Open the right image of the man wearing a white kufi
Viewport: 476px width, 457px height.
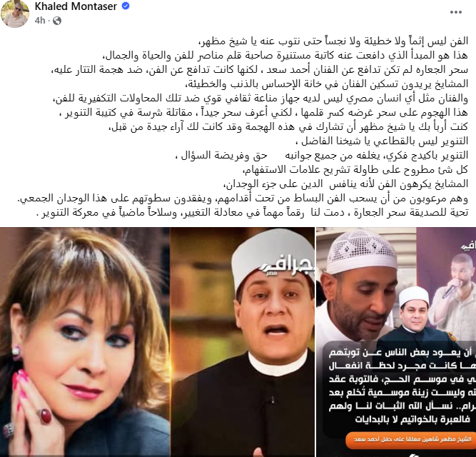coord(396,342)
